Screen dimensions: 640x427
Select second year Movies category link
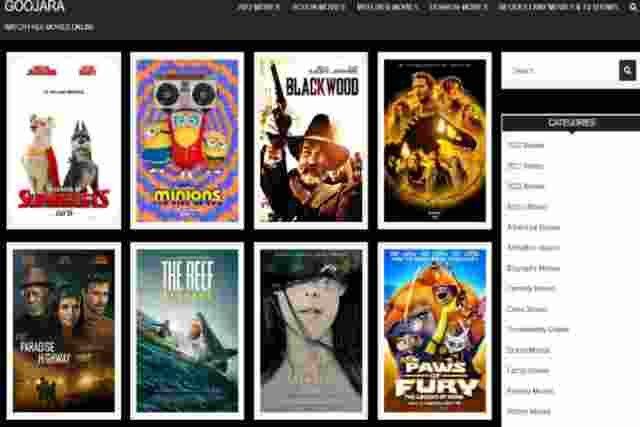coord(525,166)
